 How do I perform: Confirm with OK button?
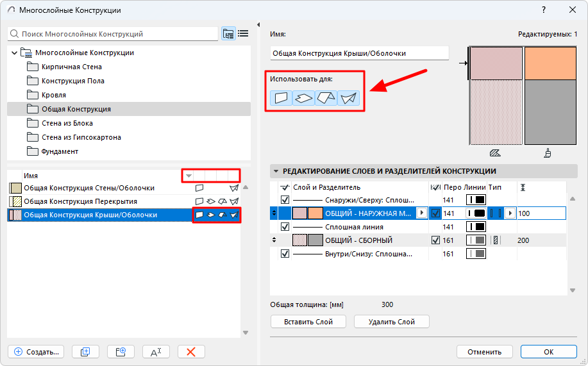point(549,352)
